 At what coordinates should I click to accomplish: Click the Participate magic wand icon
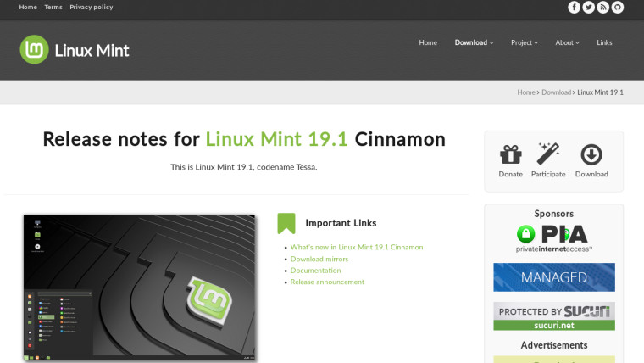548,154
